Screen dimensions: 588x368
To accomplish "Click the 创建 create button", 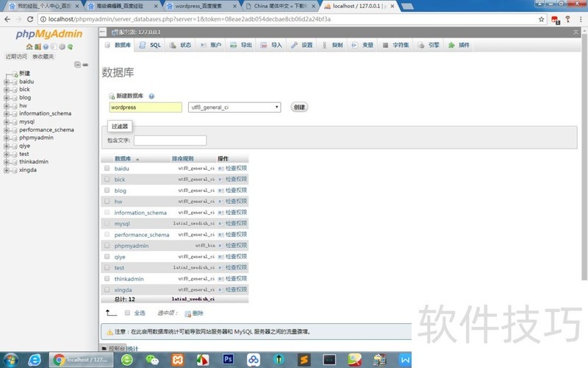I will pos(299,107).
